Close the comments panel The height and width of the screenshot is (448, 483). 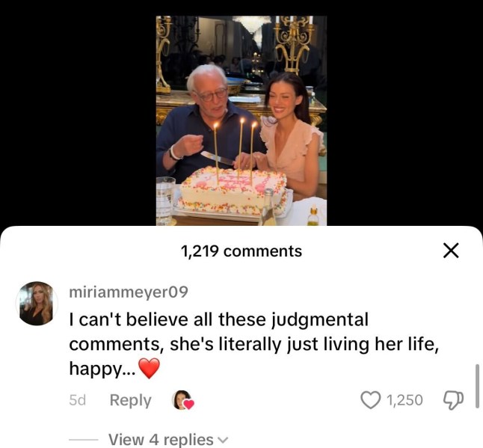click(x=450, y=251)
